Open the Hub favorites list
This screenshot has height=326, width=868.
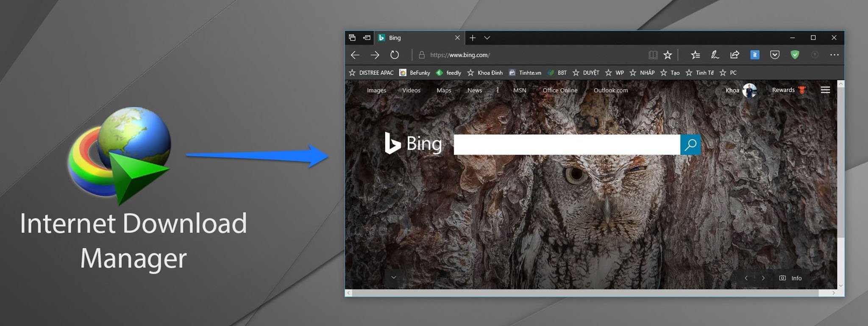coord(696,55)
